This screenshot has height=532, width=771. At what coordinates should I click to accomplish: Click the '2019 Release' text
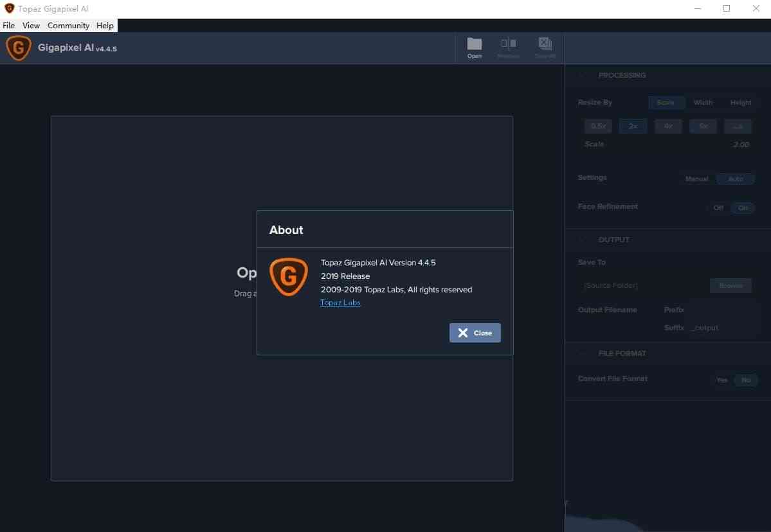tap(345, 276)
